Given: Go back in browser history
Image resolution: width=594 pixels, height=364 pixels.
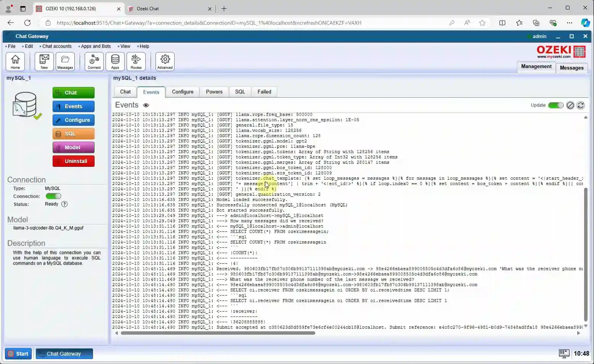Looking at the screenshot, I should pos(11,23).
